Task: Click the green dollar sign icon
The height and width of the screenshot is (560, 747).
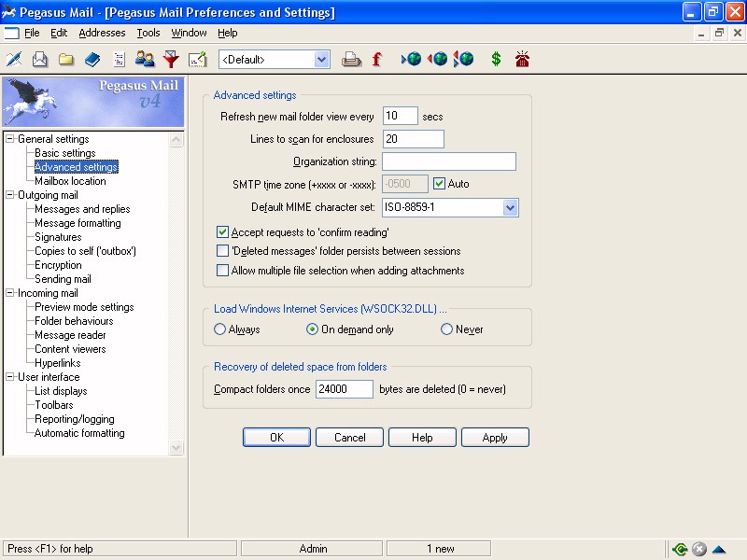Action: point(496,60)
